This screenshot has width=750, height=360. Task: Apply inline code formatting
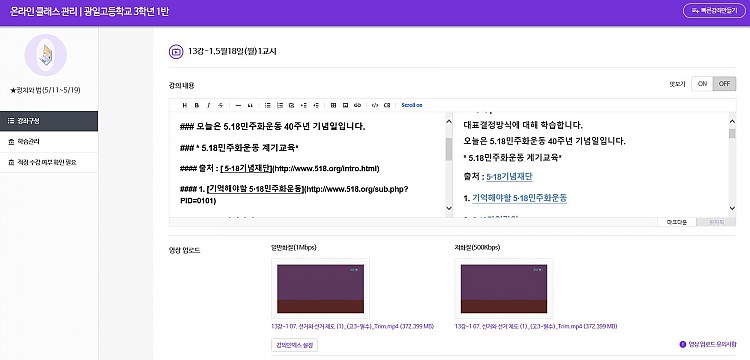375,105
